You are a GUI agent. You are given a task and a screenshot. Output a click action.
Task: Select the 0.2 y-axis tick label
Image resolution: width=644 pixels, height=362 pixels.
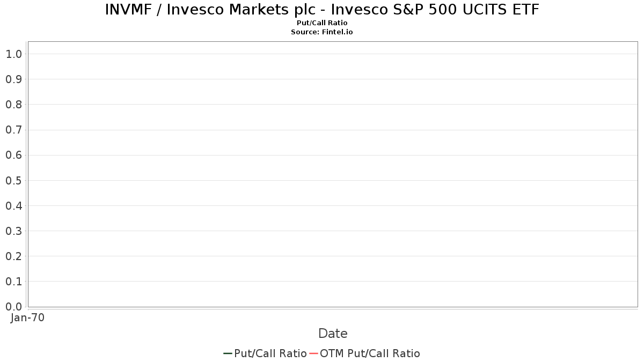13,256
